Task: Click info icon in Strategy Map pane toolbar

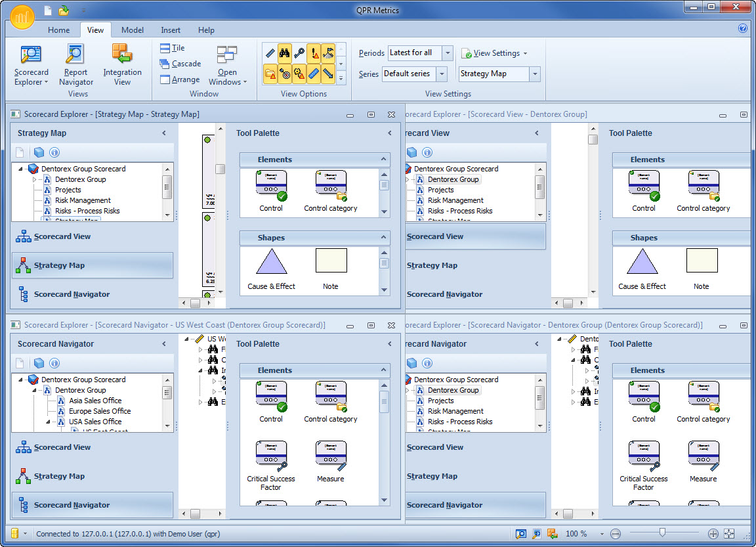Action: pyautogui.click(x=54, y=152)
